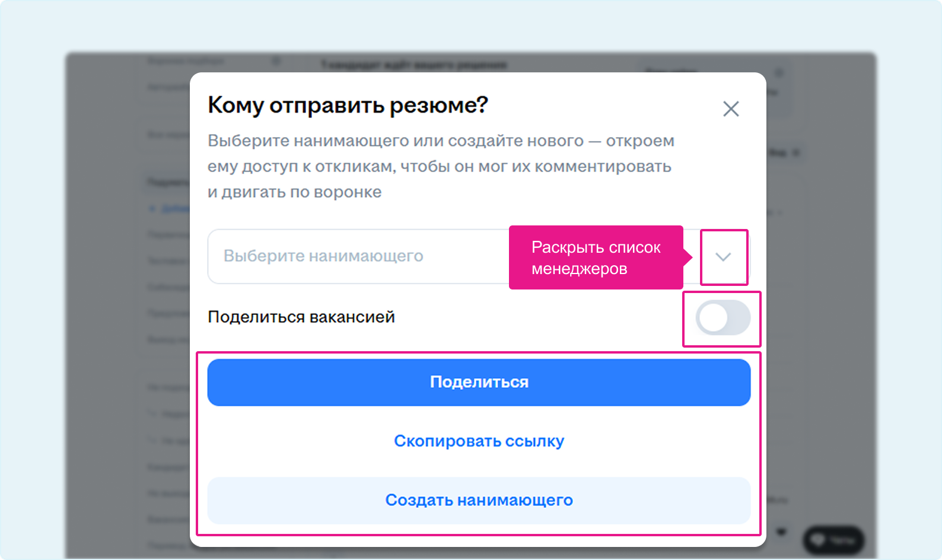Click the blurred blue plus link in sidebar

click(168, 208)
